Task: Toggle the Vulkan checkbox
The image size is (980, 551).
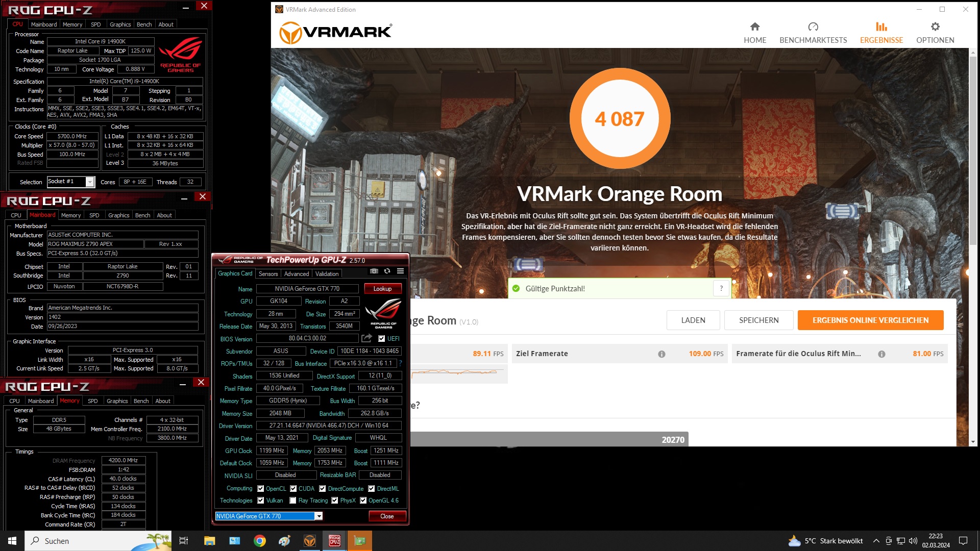Action: (x=260, y=500)
